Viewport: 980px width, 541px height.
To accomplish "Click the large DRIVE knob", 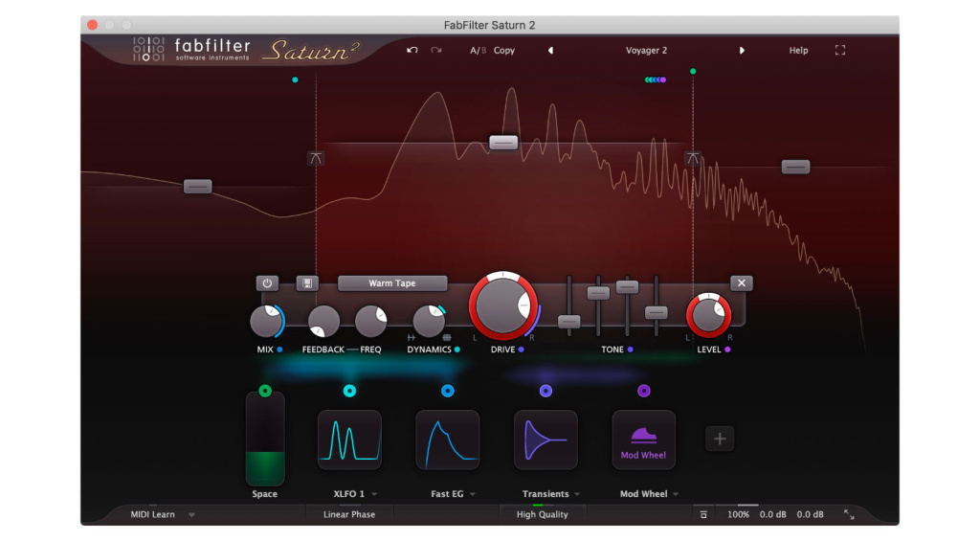I will click(x=503, y=305).
